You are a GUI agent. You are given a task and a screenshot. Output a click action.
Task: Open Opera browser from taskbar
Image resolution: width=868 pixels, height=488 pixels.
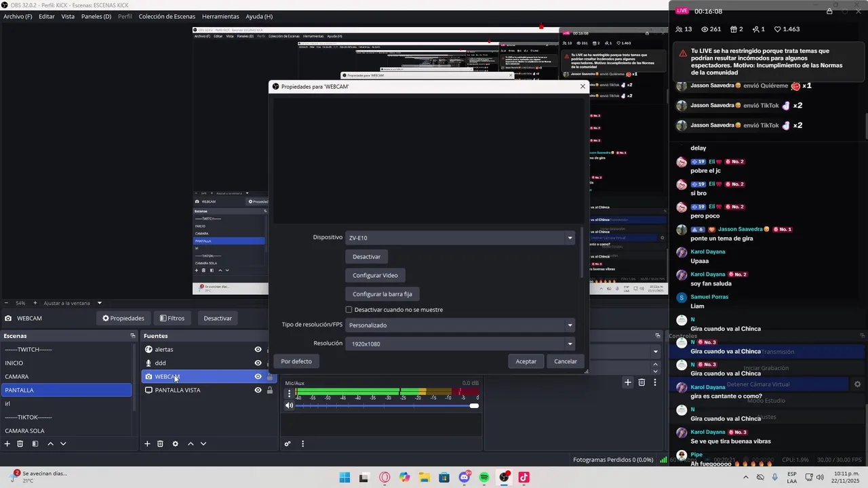(384, 477)
